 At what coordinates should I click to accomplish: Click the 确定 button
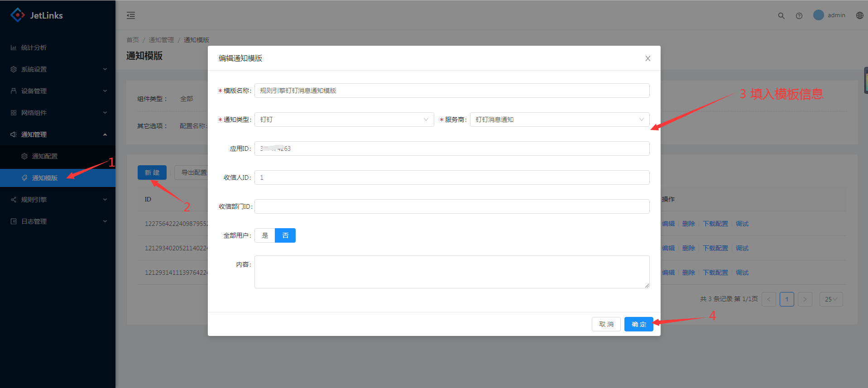tap(638, 324)
